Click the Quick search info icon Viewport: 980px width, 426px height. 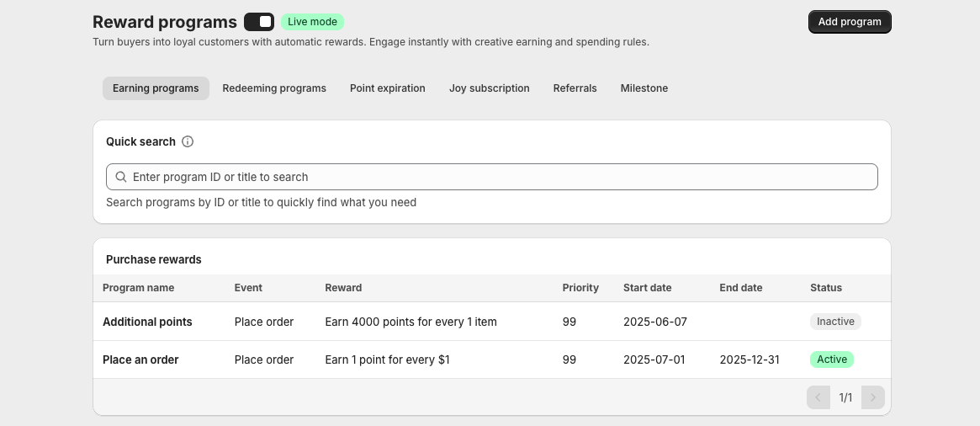point(188,141)
